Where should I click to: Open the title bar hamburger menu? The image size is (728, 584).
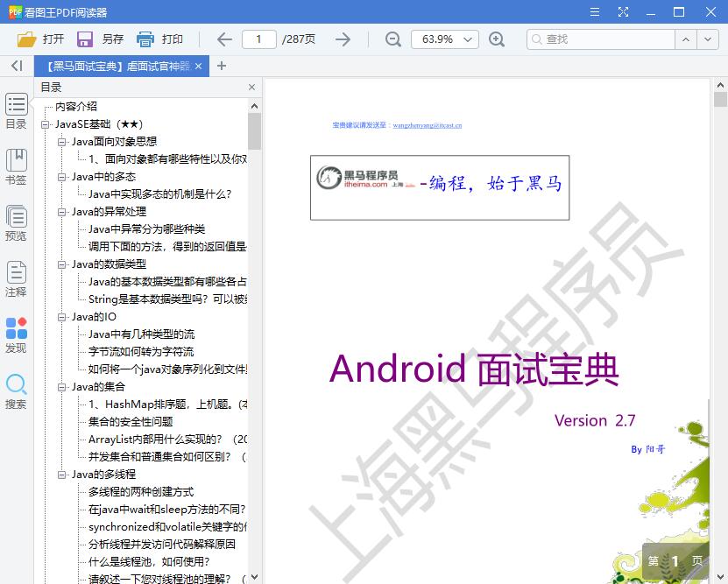tap(595, 12)
